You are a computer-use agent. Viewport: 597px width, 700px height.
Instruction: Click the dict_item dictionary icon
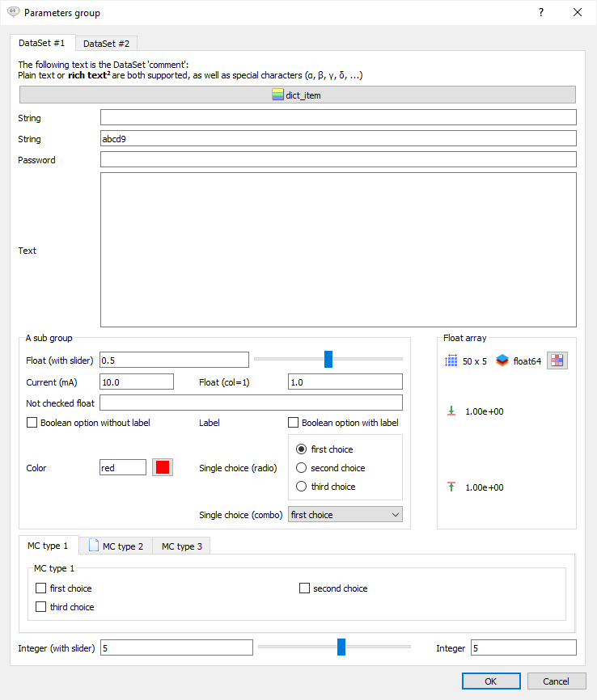[x=277, y=95]
